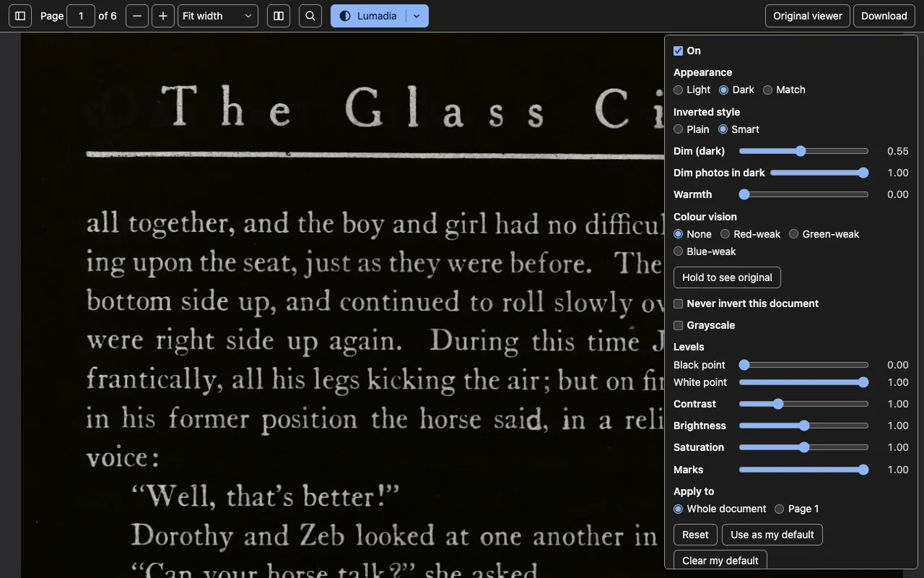Viewport: 924px width, 578px height.
Task: Apply settings to Page 1 only
Action: click(x=779, y=509)
